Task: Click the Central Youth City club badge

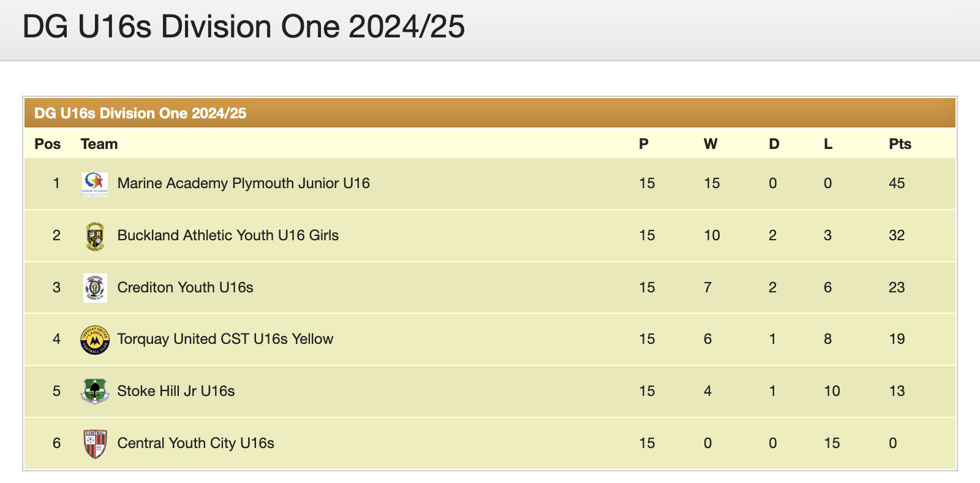Action: pos(95,444)
